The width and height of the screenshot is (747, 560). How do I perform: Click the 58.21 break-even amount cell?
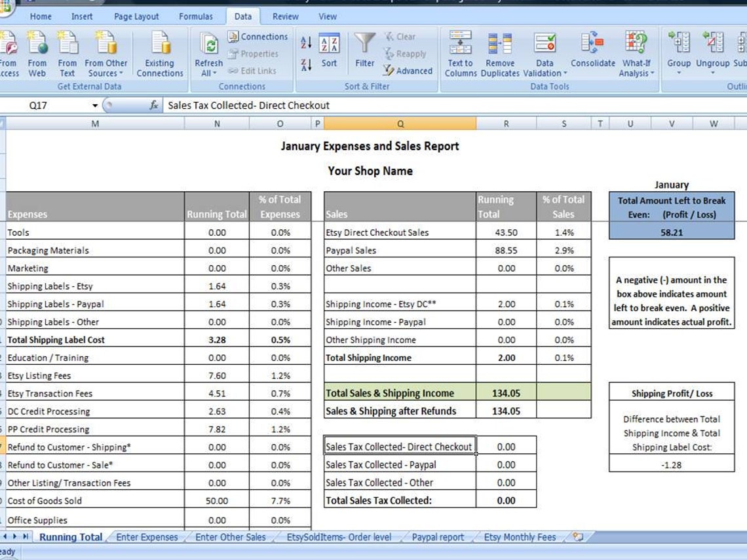pyautogui.click(x=672, y=232)
